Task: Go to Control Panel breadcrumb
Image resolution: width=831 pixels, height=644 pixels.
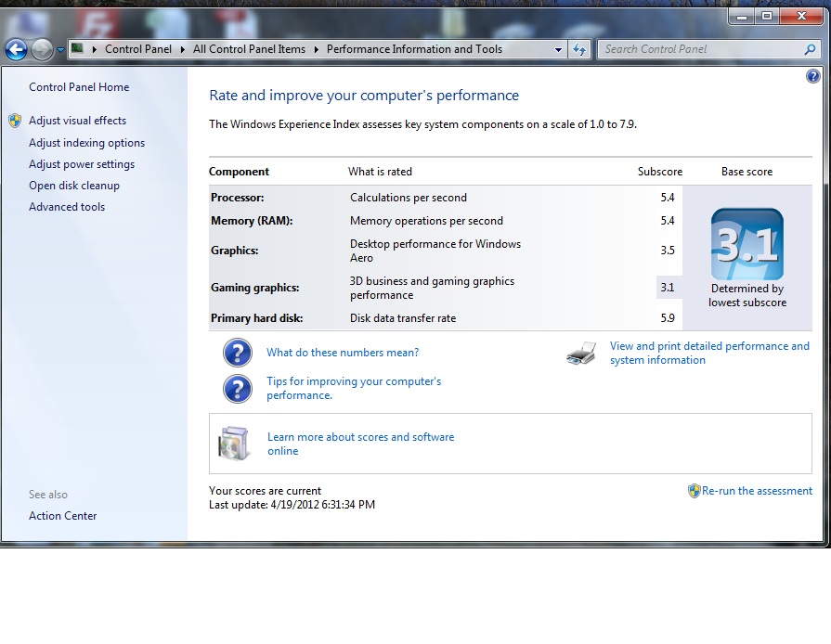Action: [x=138, y=49]
